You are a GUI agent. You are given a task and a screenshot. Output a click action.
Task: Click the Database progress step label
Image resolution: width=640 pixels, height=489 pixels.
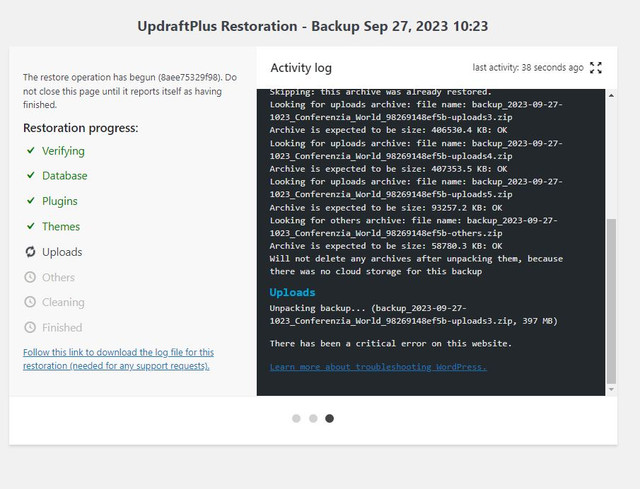coord(64,176)
